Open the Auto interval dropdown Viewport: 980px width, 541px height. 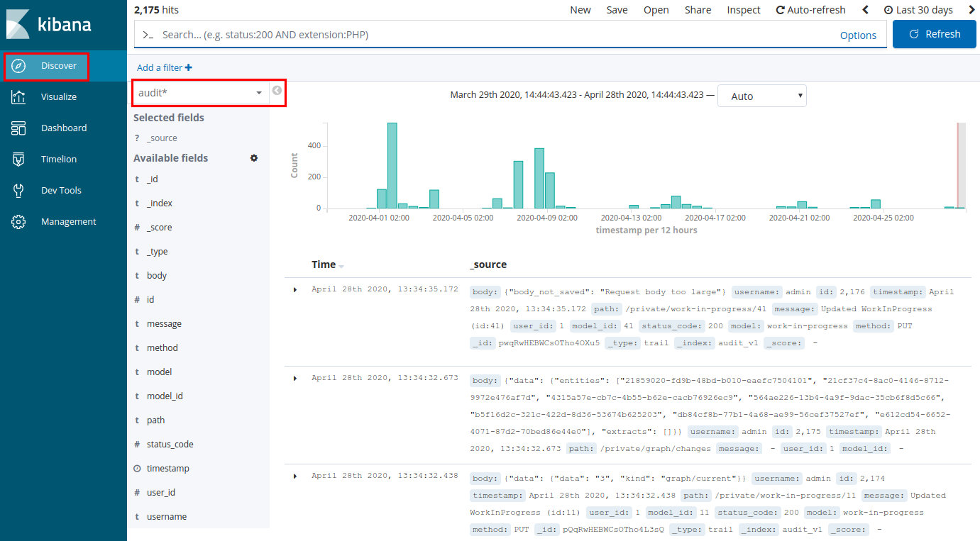[761, 96]
